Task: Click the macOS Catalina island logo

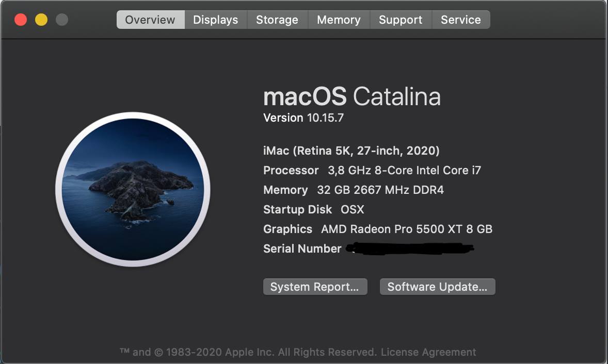Action: click(133, 189)
